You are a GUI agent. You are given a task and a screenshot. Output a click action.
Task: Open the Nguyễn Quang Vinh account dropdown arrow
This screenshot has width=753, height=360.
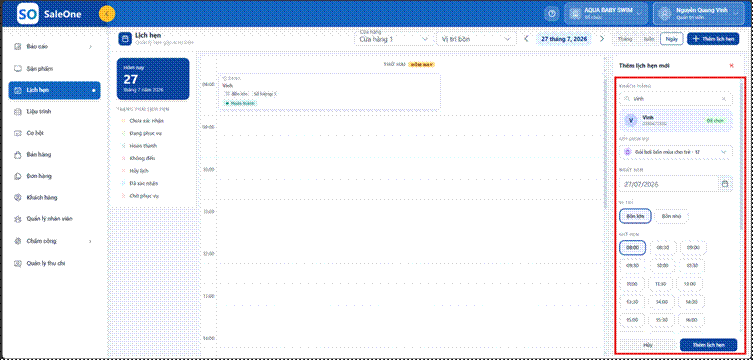(736, 14)
